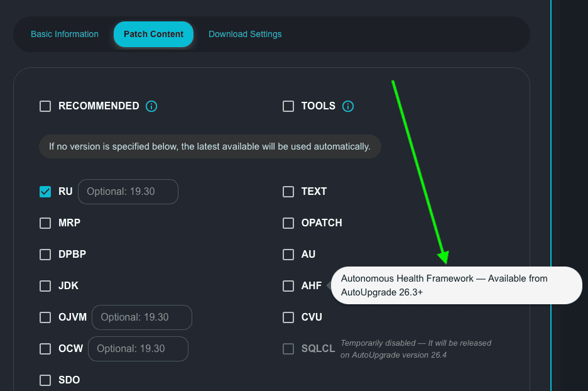The image size is (588, 391).
Task: Check the CVU option
Action: [x=288, y=317]
